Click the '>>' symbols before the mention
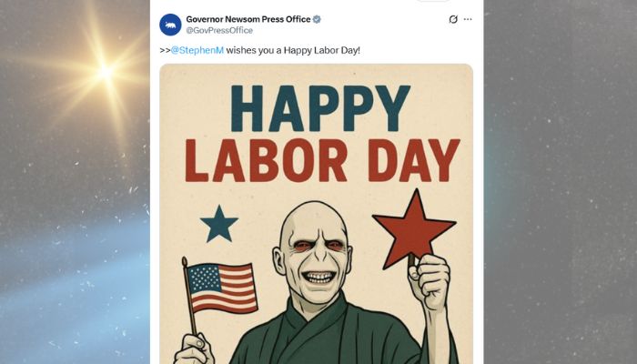Viewport: 637px width, 364px height. coord(165,49)
